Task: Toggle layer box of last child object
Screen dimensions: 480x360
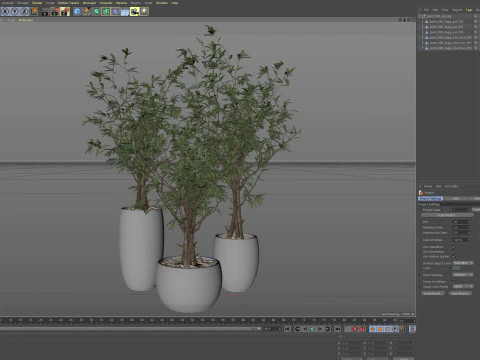Action: point(476,48)
